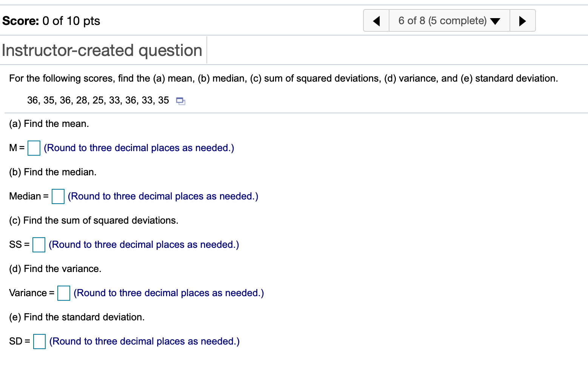Image resolution: width=588 pixels, height=371 pixels.
Task: Click the "(b) Find the median." label
Action: 53,172
